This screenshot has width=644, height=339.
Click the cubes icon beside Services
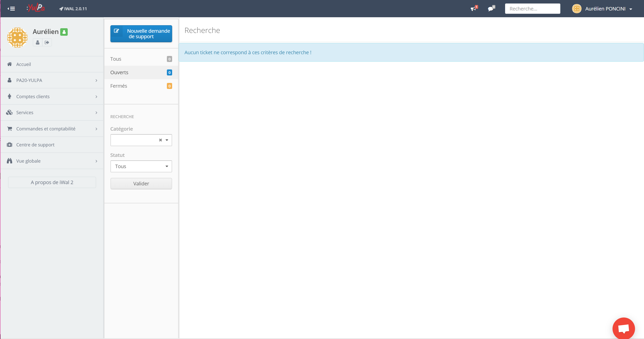pos(9,112)
